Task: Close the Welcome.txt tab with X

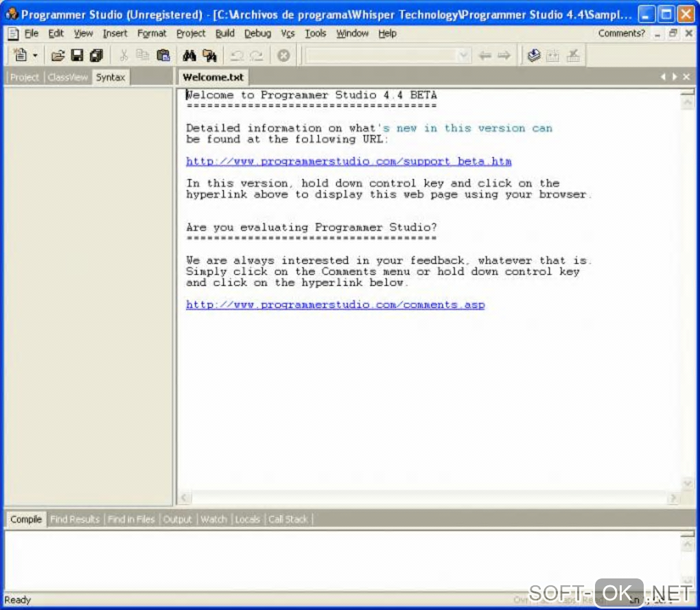Action: point(686,78)
